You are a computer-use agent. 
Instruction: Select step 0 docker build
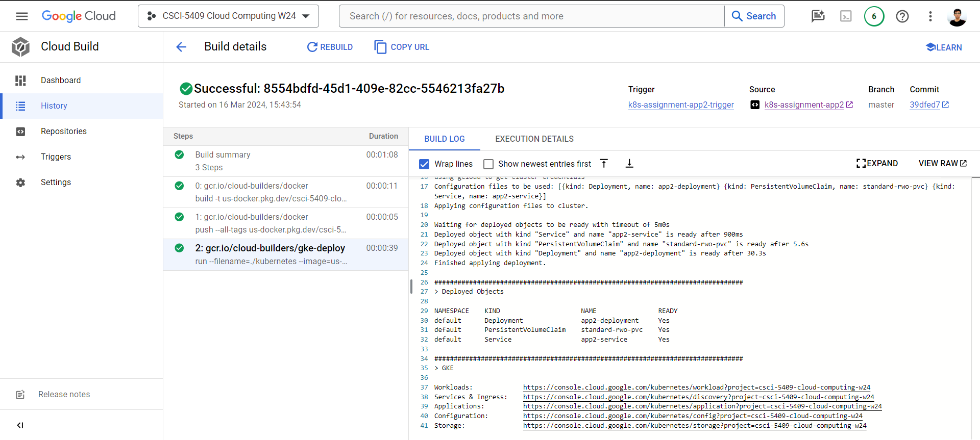click(x=286, y=192)
